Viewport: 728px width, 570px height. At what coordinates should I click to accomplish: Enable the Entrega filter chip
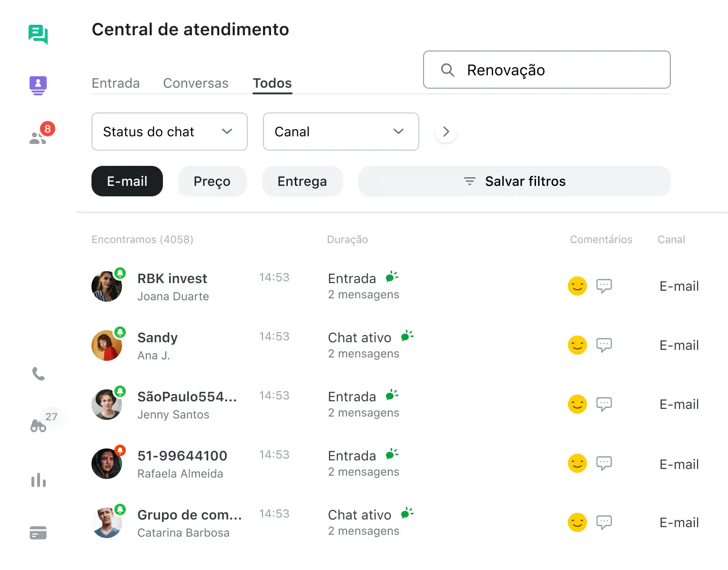[x=302, y=181]
